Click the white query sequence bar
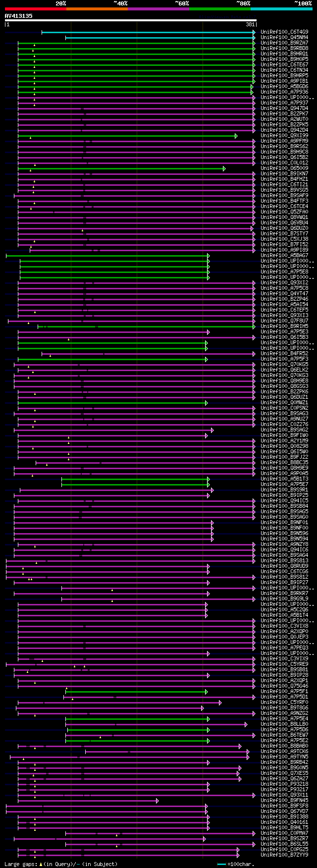The height and width of the screenshot is (868, 317). click(x=130, y=20)
